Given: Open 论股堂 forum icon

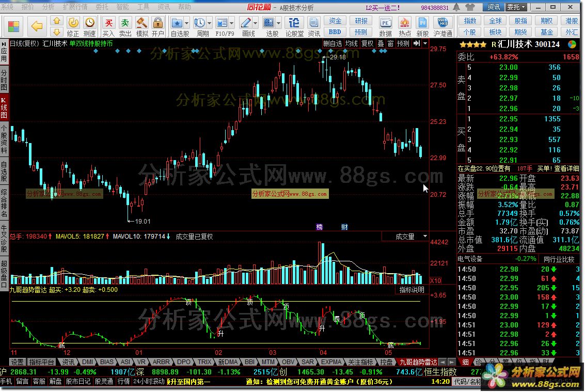Looking at the screenshot, I should tap(294, 23).
